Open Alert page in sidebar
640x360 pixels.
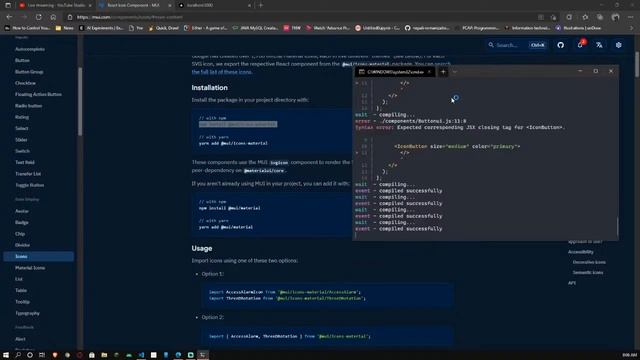pyautogui.click(x=20, y=339)
